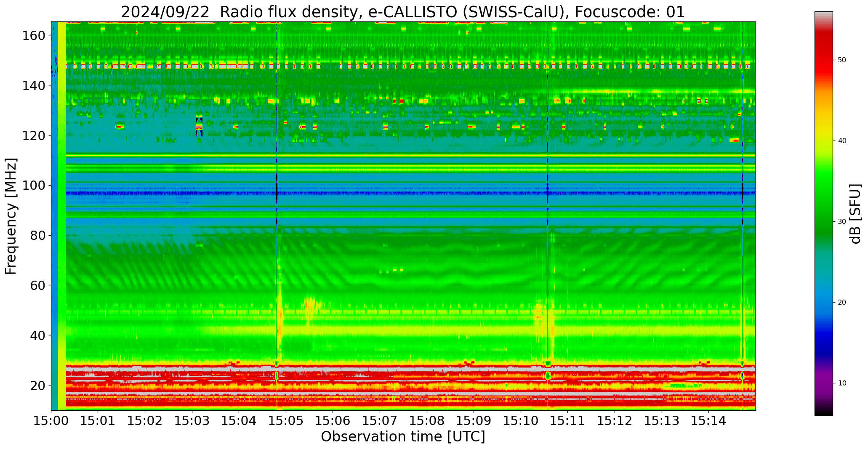Click the 15:11 time tick label
Image resolution: width=868 pixels, height=449 pixels.
[567, 420]
